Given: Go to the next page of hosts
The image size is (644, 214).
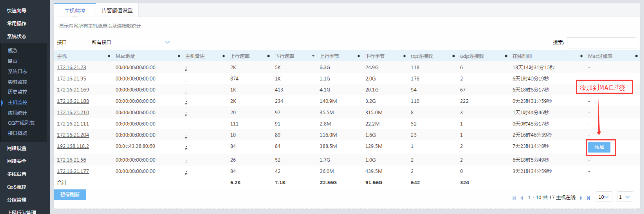Looking at the screenshot, I should click(x=581, y=198).
